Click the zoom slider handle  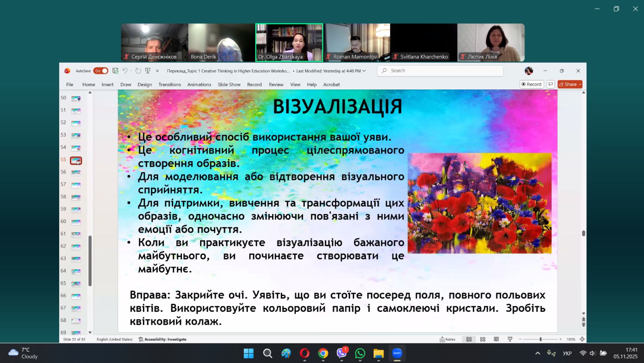541,339
